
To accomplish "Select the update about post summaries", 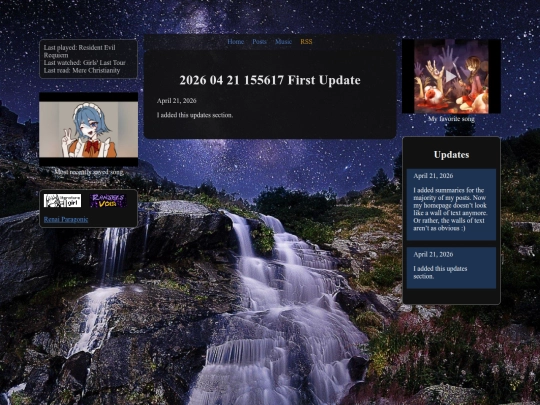I will pos(451,205).
